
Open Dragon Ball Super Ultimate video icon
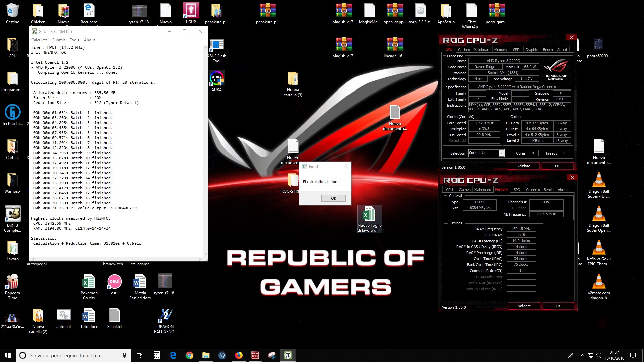tap(599, 185)
